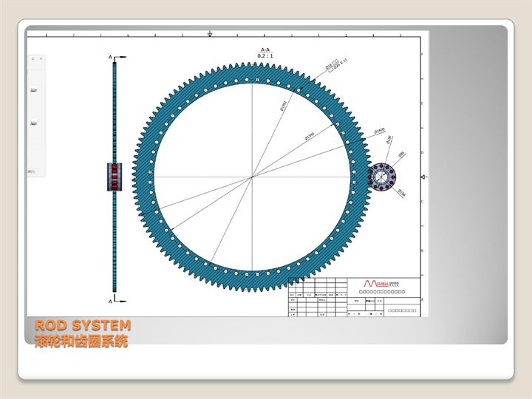Select the top section arrow marked A

[117, 58]
